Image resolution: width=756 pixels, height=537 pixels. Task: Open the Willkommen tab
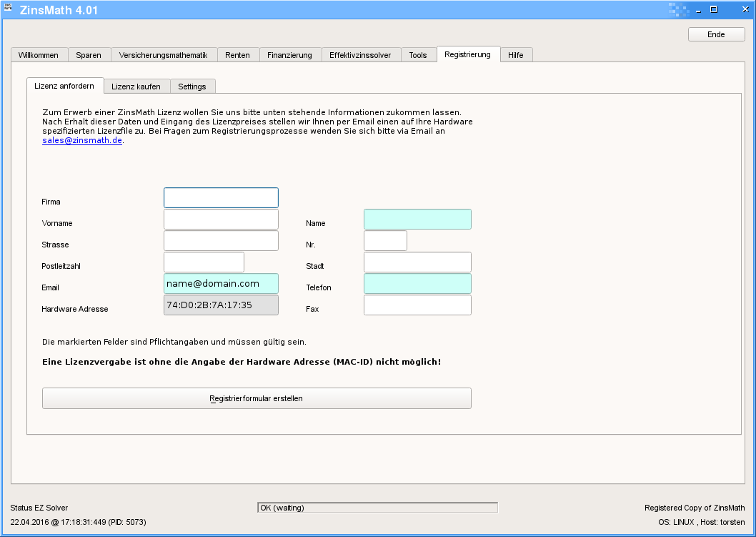click(39, 55)
